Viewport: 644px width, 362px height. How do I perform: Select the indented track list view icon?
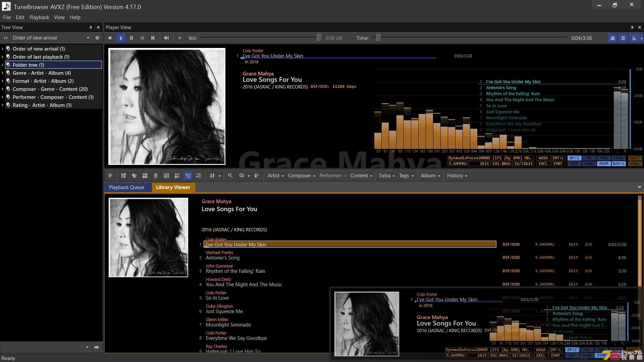click(x=199, y=176)
